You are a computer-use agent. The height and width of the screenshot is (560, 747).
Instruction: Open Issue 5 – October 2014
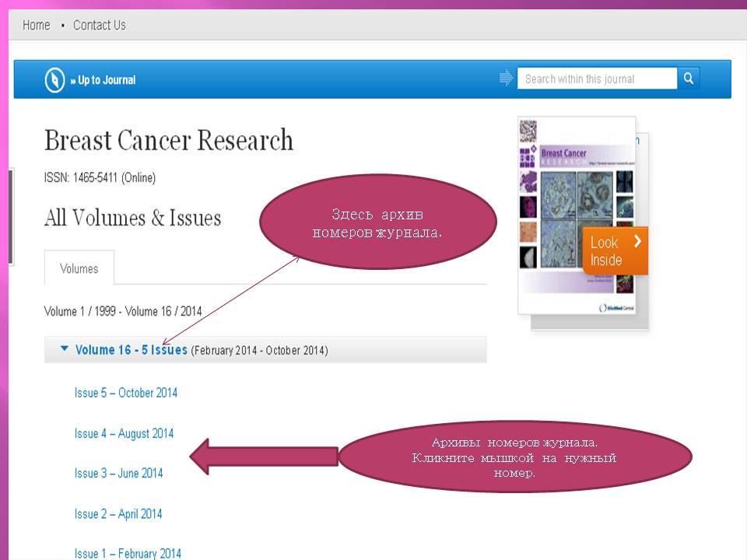[x=126, y=393]
